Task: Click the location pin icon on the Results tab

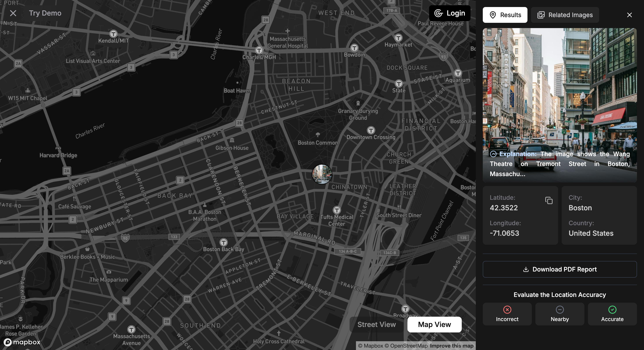Action: pyautogui.click(x=493, y=15)
